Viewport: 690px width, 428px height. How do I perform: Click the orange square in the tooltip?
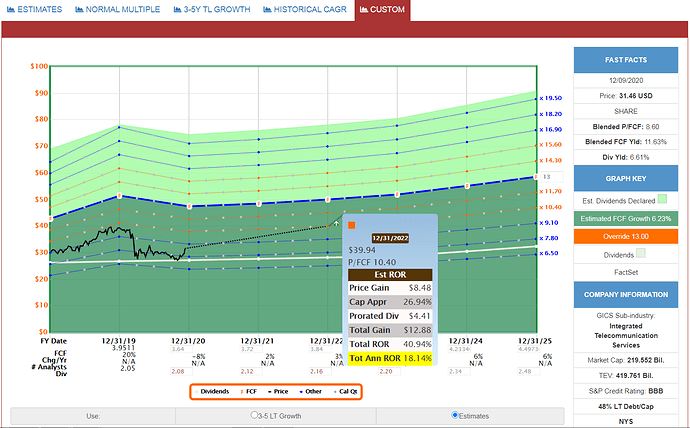pyautogui.click(x=351, y=225)
